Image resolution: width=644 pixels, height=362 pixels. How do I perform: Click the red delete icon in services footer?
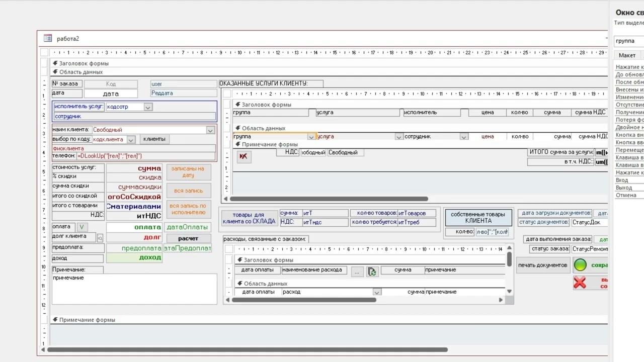tap(244, 156)
